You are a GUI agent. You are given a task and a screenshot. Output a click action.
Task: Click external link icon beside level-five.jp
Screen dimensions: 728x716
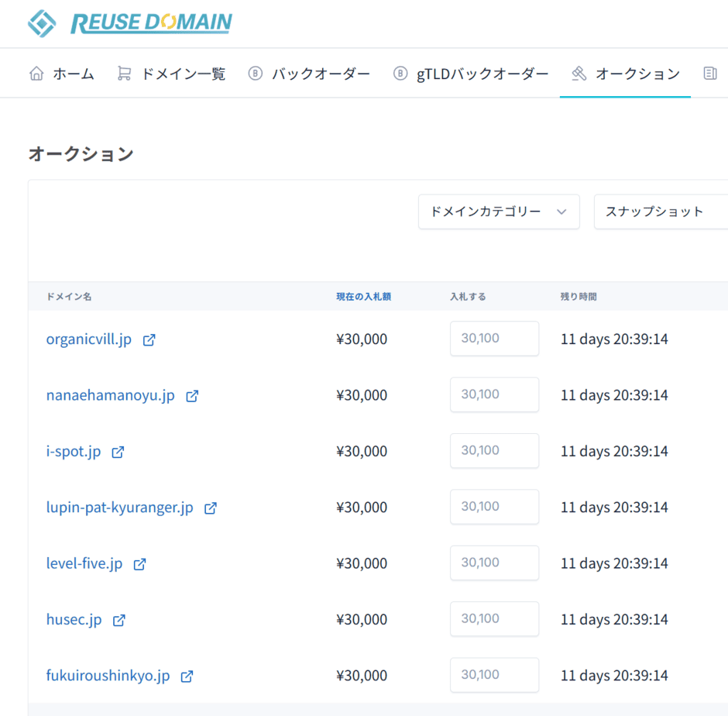click(x=139, y=564)
